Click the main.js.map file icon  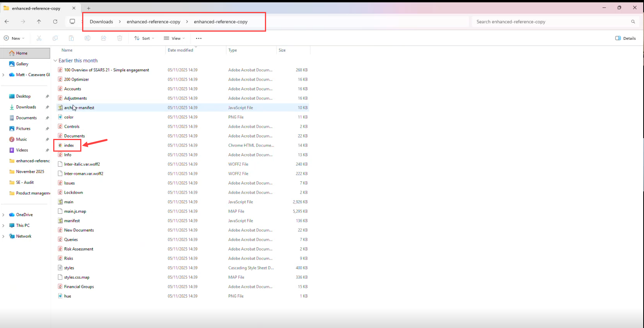[60, 211]
